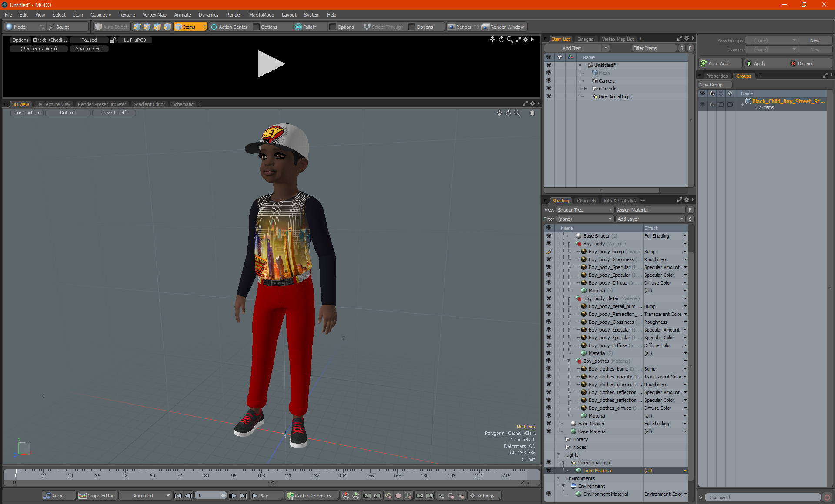Expand the m2modo item
Screen dimensions: 835x504
pyautogui.click(x=585, y=89)
